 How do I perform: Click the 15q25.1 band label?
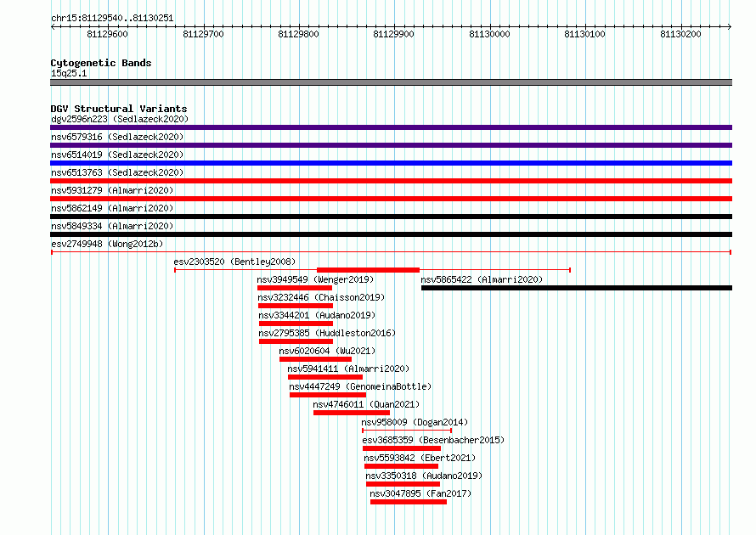(x=69, y=73)
